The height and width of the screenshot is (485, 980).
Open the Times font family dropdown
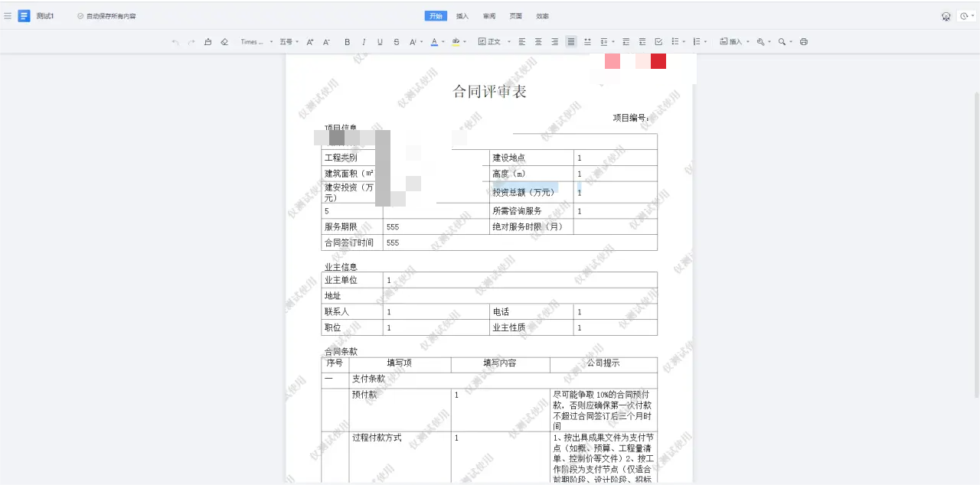[256, 42]
